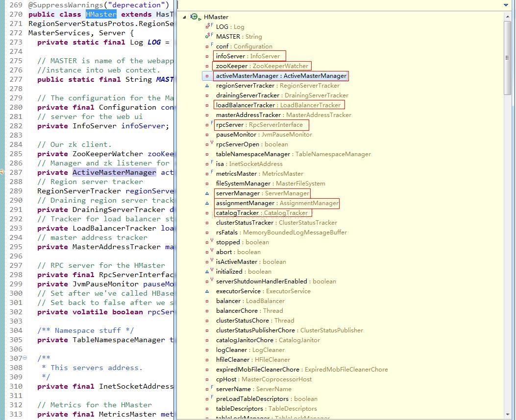Click the triangle icon beside assignmentManager

tap(207, 204)
